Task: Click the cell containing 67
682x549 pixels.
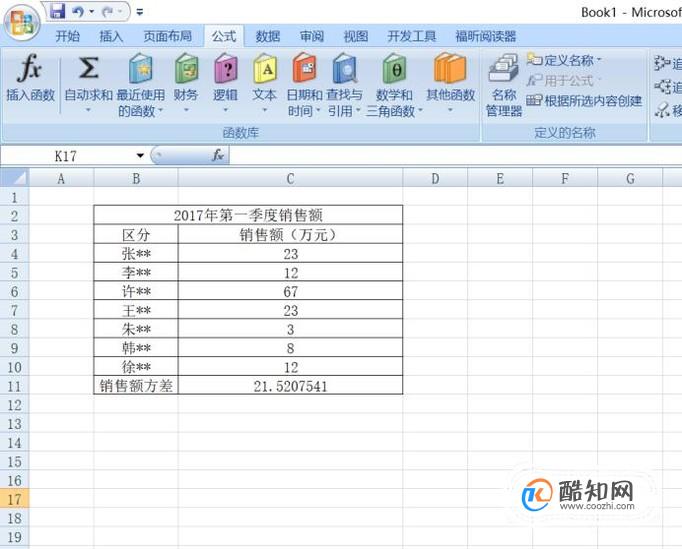Action: pos(290,291)
